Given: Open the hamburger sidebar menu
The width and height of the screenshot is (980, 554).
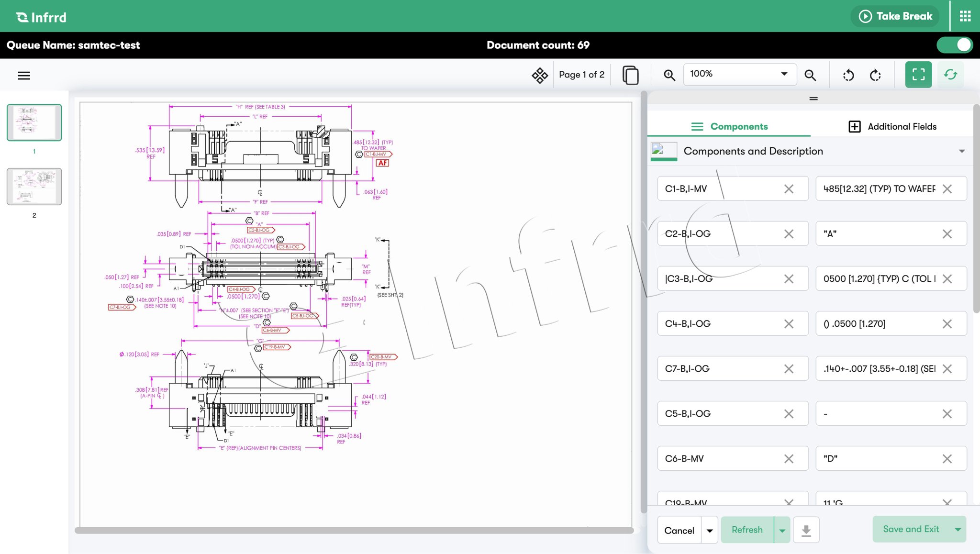Looking at the screenshot, I should pos(24,76).
